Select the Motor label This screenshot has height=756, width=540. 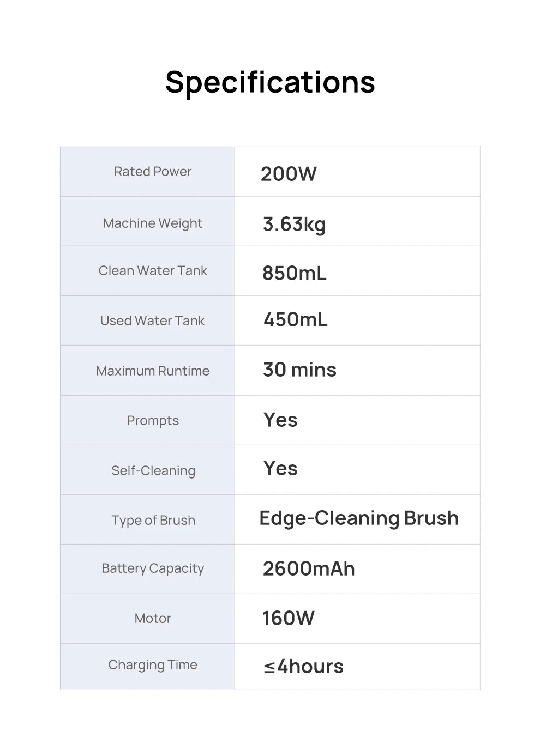[153, 619]
